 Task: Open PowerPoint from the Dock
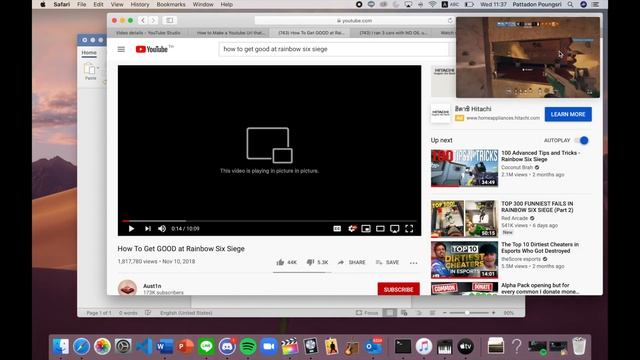tap(185, 347)
